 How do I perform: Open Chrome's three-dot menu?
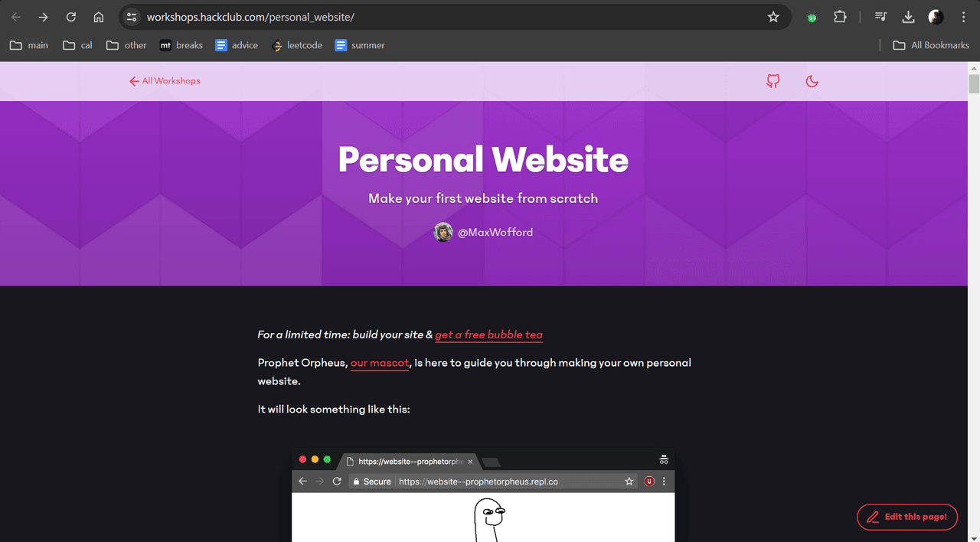point(963,17)
